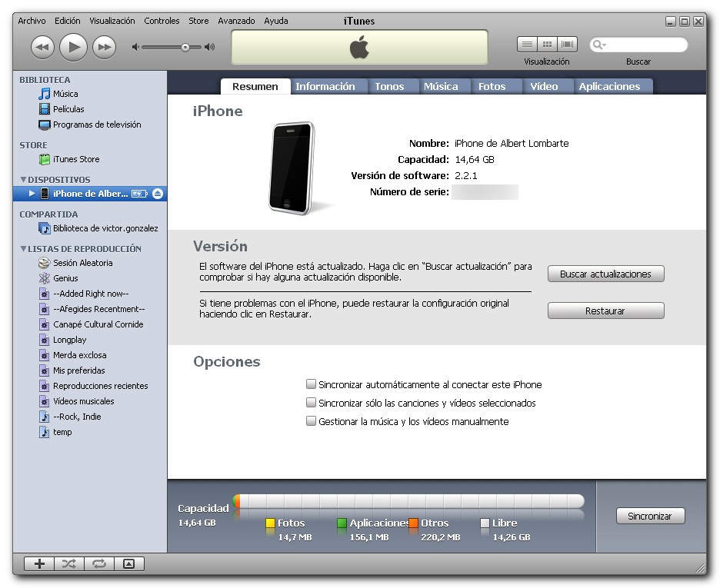Screen dimensions: 720x588
Task: Click the capacity usage bar
Action: [x=408, y=501]
